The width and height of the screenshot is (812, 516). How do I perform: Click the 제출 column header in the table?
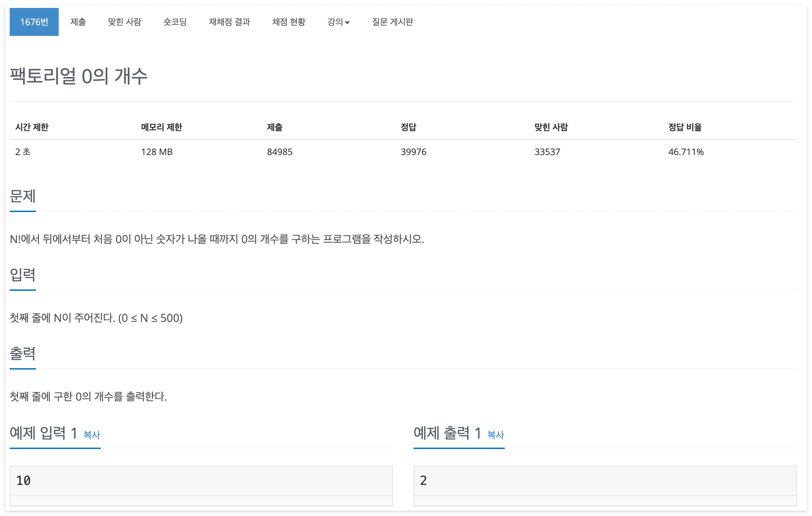274,127
